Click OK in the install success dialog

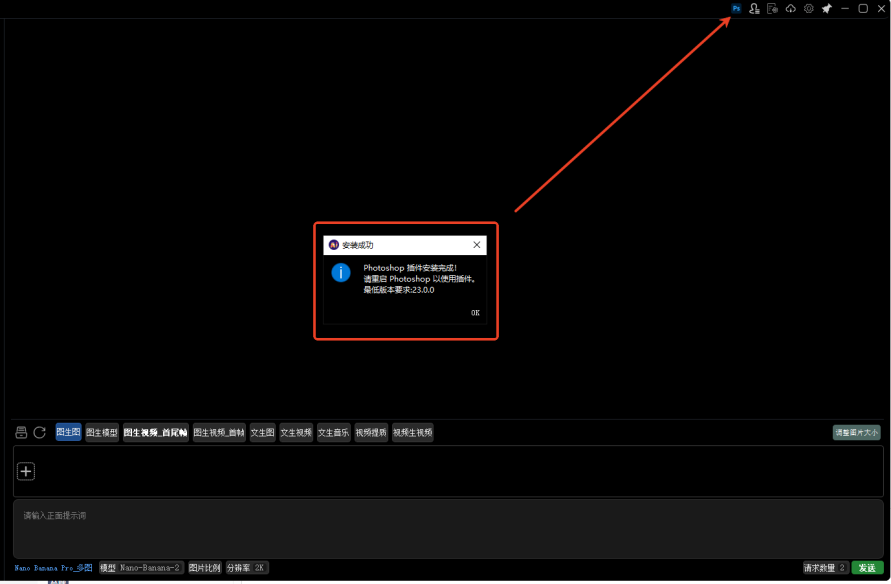point(475,313)
